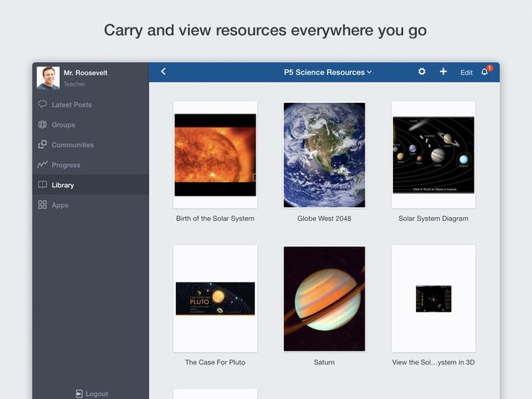Image resolution: width=532 pixels, height=399 pixels.
Task: Click the Teacher role label
Action: (x=74, y=84)
